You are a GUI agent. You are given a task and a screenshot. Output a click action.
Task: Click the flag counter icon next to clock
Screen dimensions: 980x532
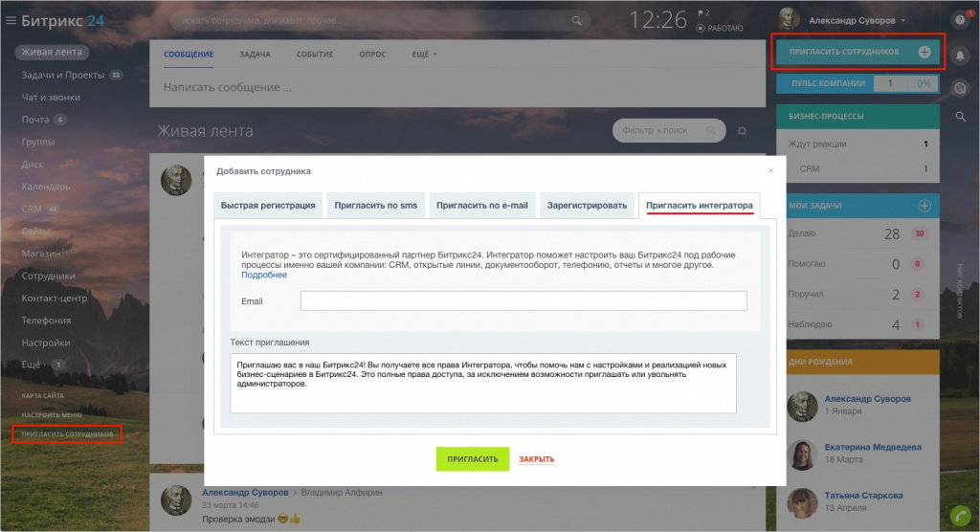pos(703,13)
